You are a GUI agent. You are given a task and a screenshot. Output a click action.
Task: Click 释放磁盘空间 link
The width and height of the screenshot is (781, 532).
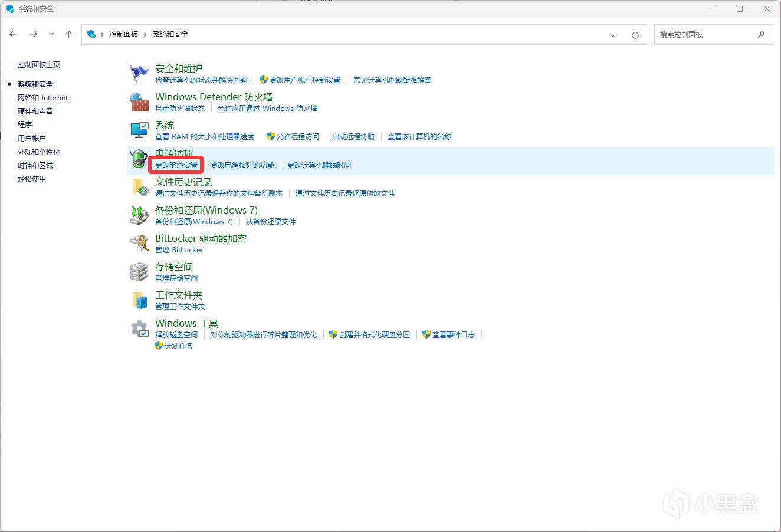(x=176, y=335)
